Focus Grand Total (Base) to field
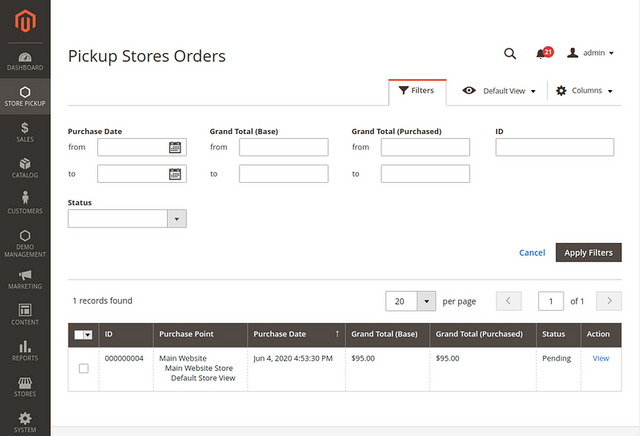 (284, 174)
